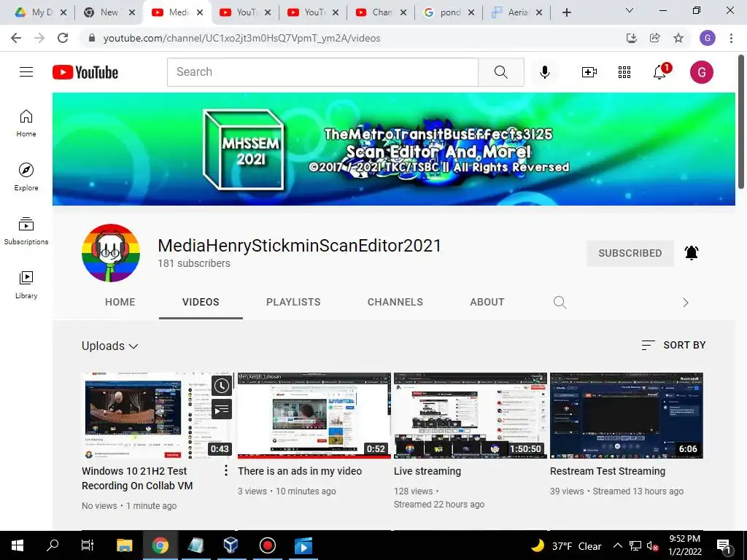747x560 pixels.
Task: Click the YouTube search input field
Action: tap(322, 72)
